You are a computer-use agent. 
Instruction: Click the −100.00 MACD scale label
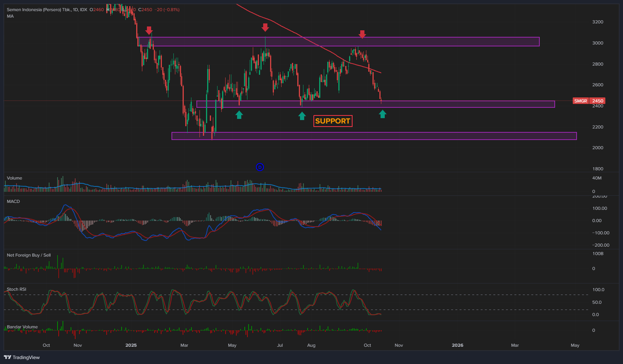601,233
